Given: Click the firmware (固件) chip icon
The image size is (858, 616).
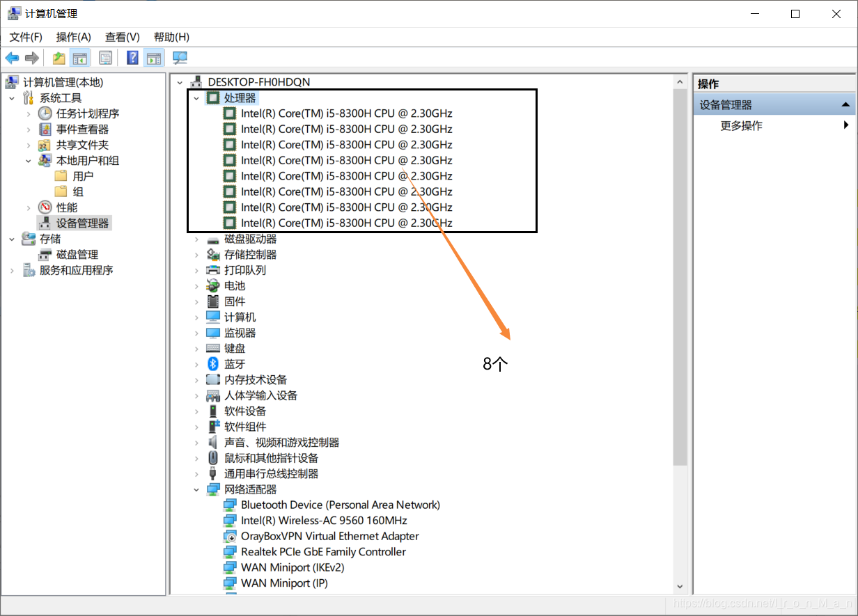Looking at the screenshot, I should [213, 301].
